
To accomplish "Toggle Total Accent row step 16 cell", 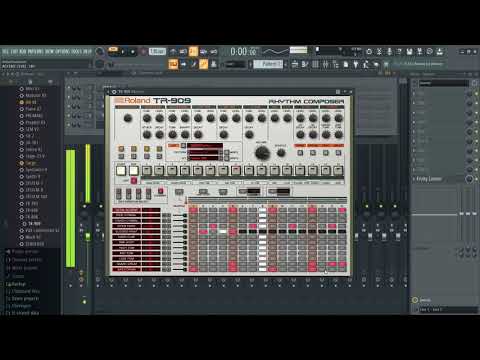I will pos(342,210).
